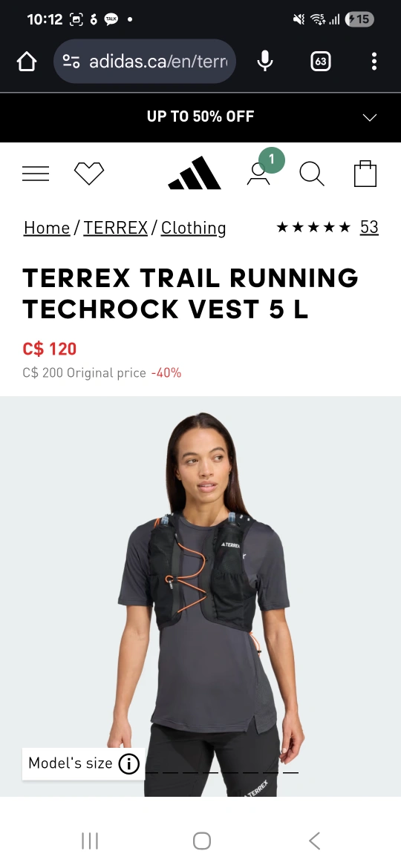Go to browser home page icon
The height and width of the screenshot is (868, 401).
(27, 62)
